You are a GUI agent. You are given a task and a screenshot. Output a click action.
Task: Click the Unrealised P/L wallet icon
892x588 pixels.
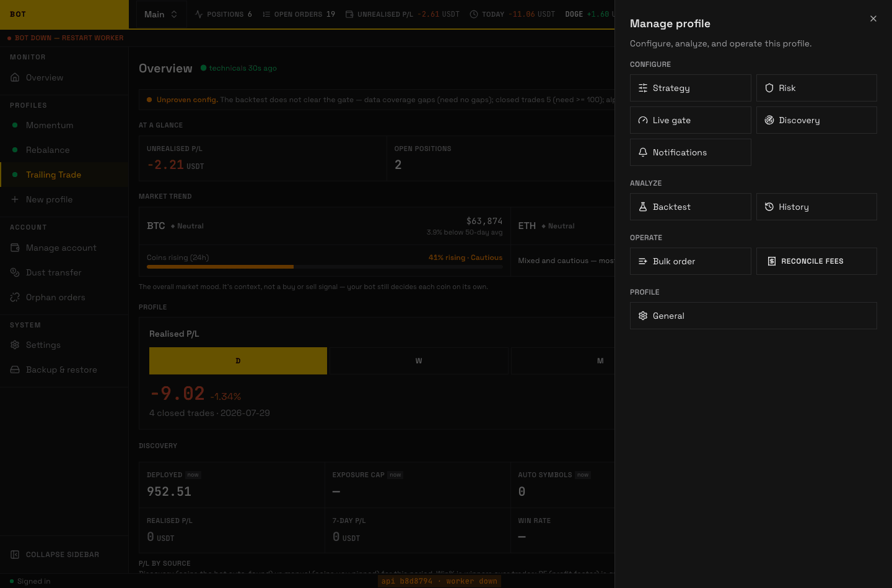click(x=349, y=14)
